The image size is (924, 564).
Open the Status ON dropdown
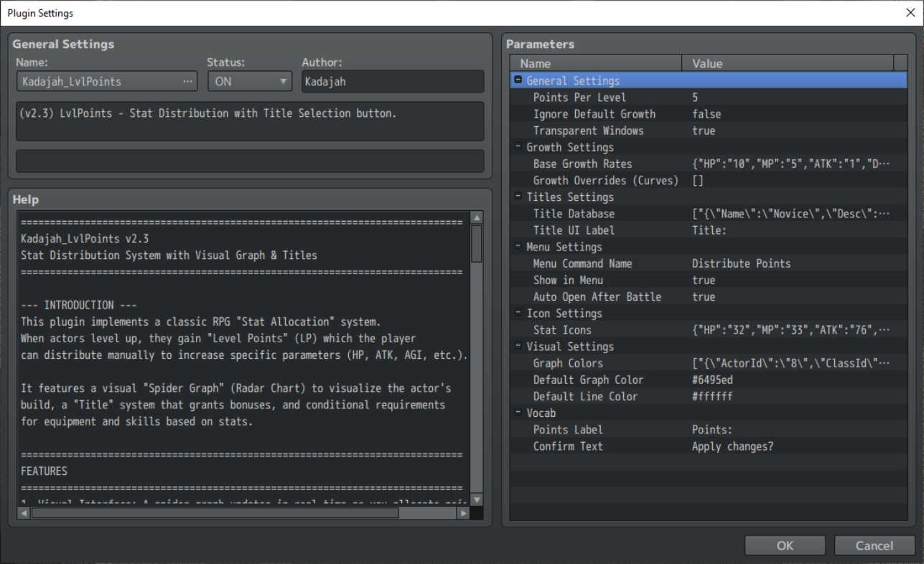(x=250, y=82)
